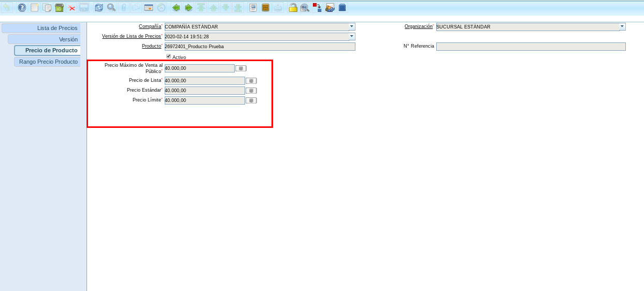This screenshot has width=644, height=291.
Task: Click the Zoom Across icon
Action: (305, 8)
